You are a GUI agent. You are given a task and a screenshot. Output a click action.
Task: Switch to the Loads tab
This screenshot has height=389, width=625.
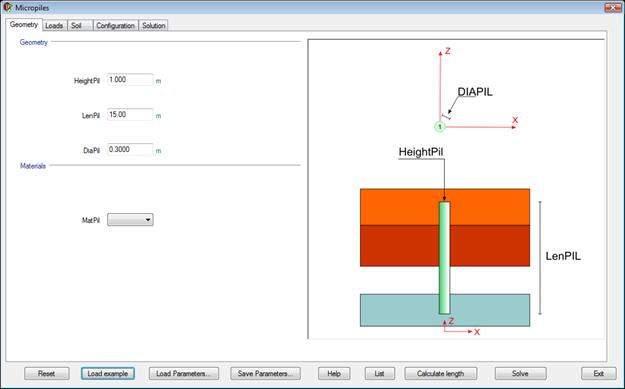coord(54,26)
